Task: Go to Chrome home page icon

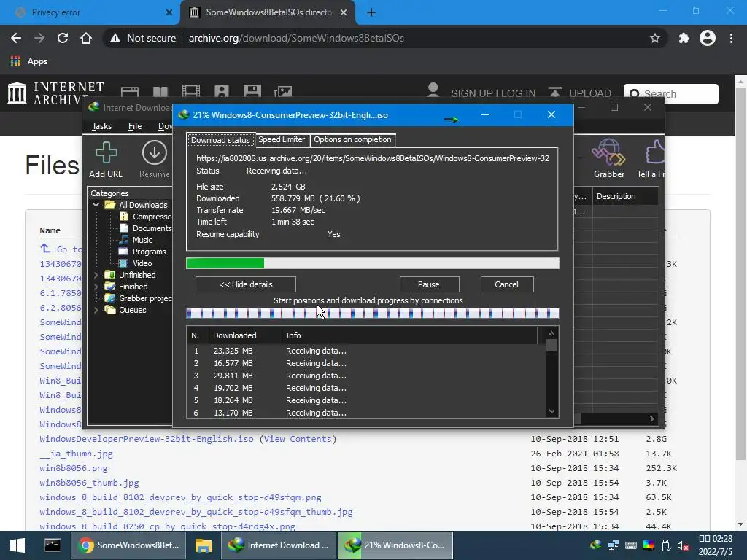Action: (86, 38)
